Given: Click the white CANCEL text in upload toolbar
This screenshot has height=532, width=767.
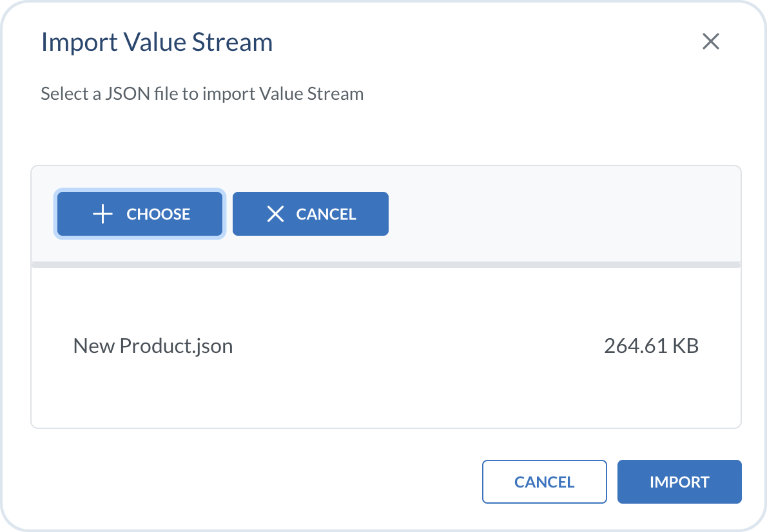Looking at the screenshot, I should tap(325, 214).
